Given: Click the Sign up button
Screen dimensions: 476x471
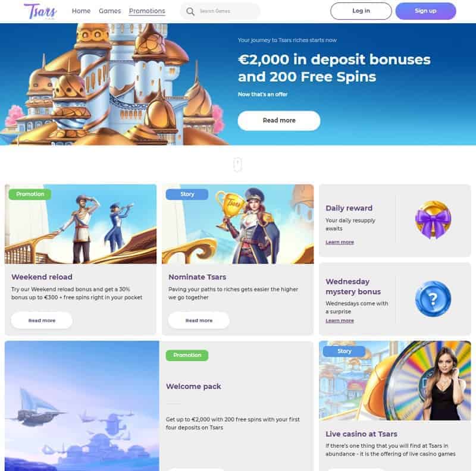Looking at the screenshot, I should (x=425, y=11).
